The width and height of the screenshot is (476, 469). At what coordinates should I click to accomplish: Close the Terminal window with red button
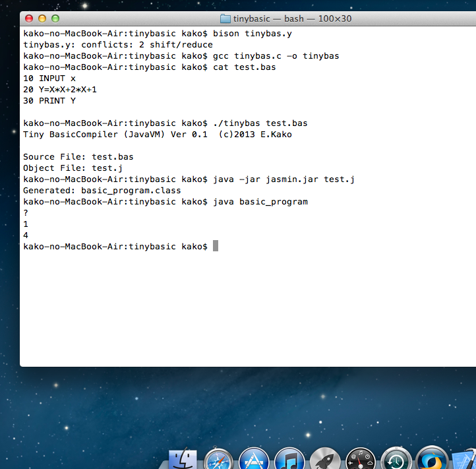coord(30,18)
